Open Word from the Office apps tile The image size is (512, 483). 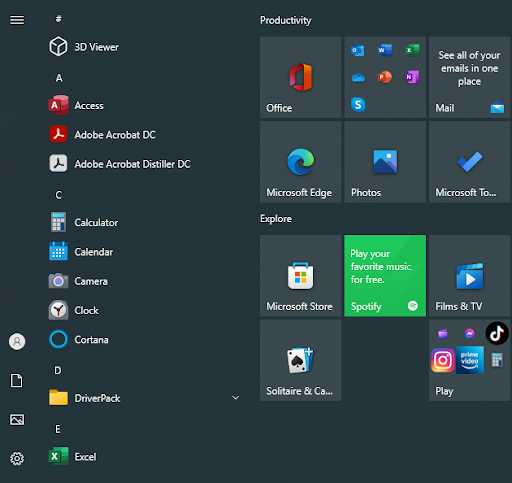[x=385, y=50]
